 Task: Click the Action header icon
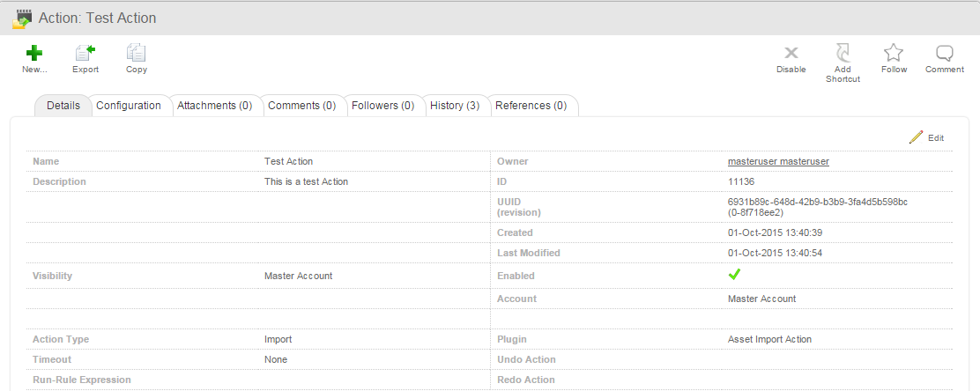coord(22,18)
